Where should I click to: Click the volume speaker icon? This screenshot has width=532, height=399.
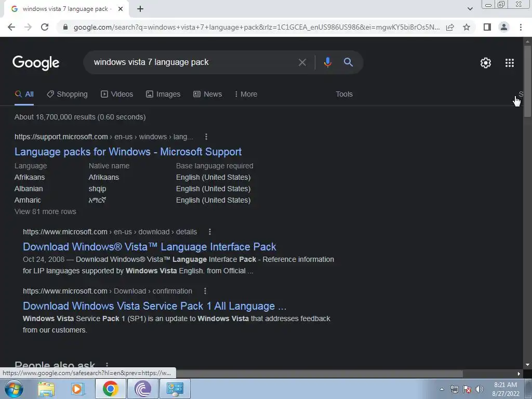pyautogui.click(x=480, y=389)
